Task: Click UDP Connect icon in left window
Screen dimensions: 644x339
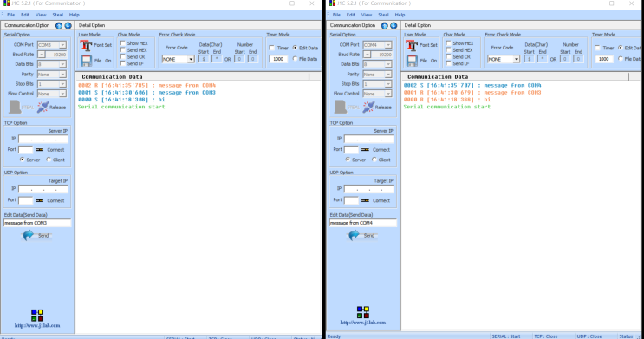Action: click(x=39, y=201)
